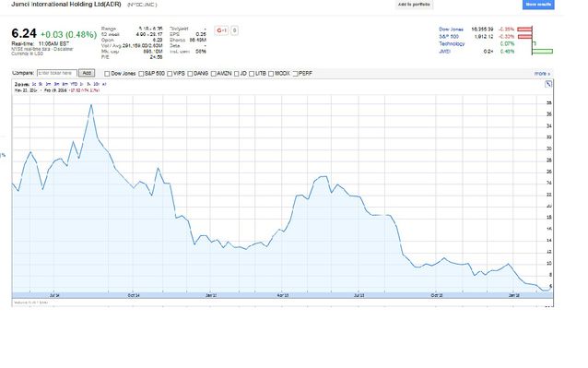This screenshot has height=368, width=588.
Task: Click the Add compare button
Action: coord(87,73)
